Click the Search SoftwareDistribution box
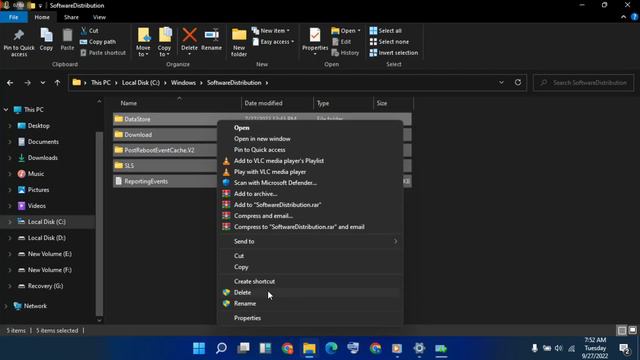The image size is (640, 360). click(x=584, y=83)
